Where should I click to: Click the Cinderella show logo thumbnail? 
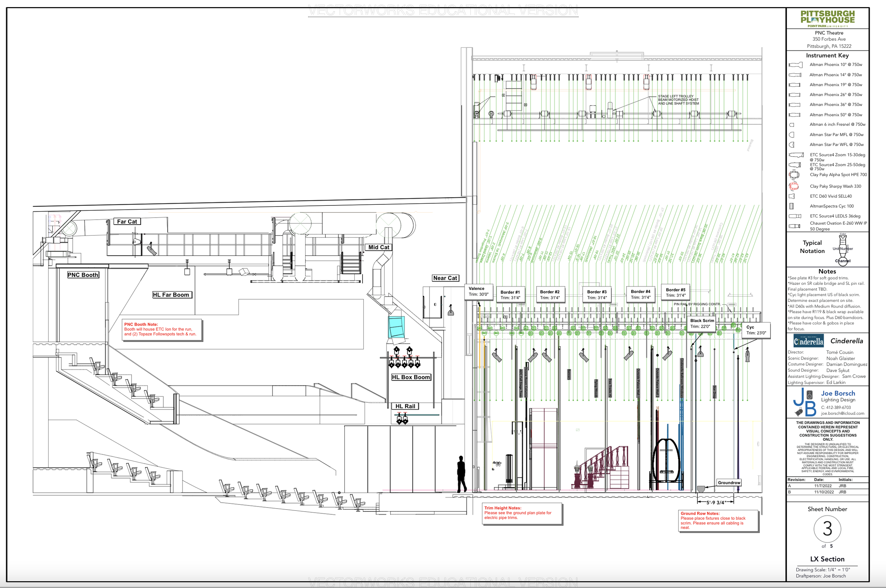808,341
